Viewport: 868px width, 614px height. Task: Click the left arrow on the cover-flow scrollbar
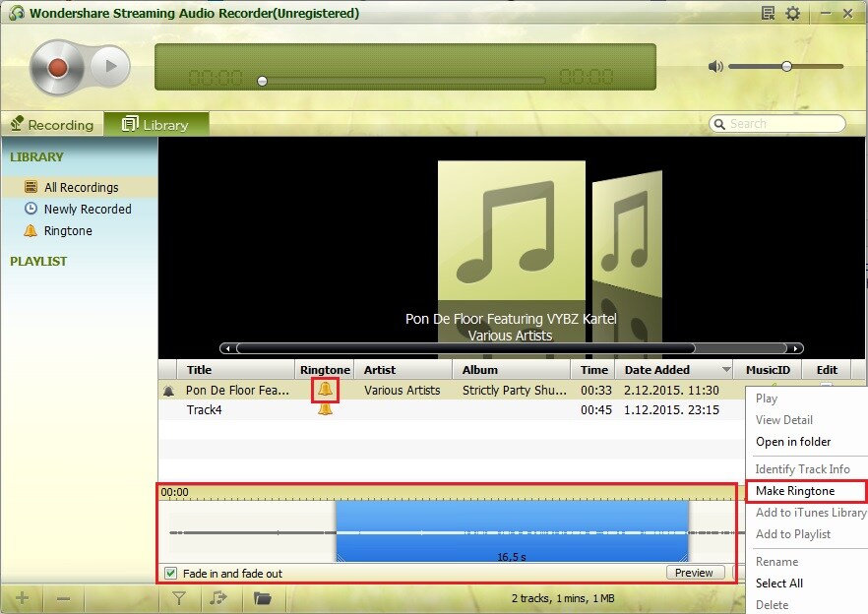(227, 348)
